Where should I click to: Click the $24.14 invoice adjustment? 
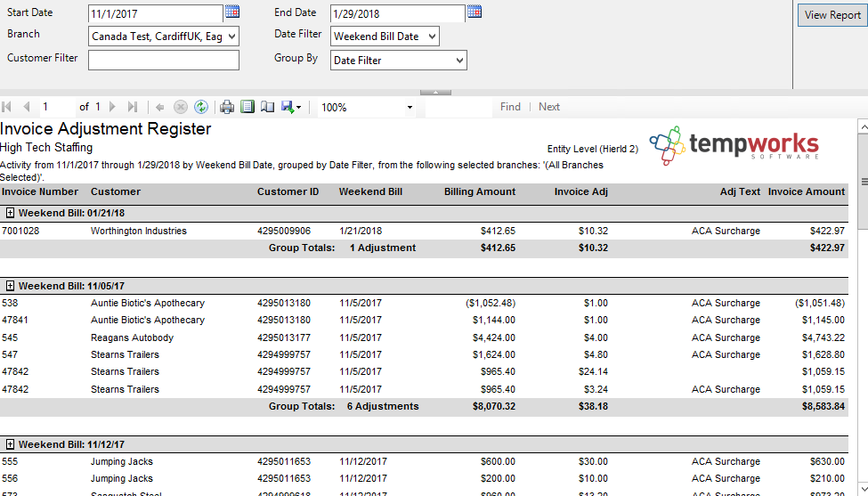coord(593,371)
